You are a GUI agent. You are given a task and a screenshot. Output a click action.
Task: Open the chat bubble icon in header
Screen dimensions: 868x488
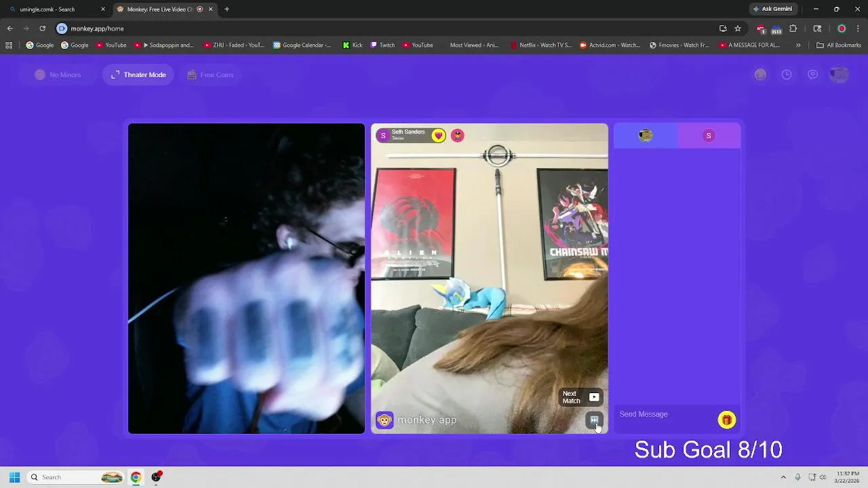point(812,75)
